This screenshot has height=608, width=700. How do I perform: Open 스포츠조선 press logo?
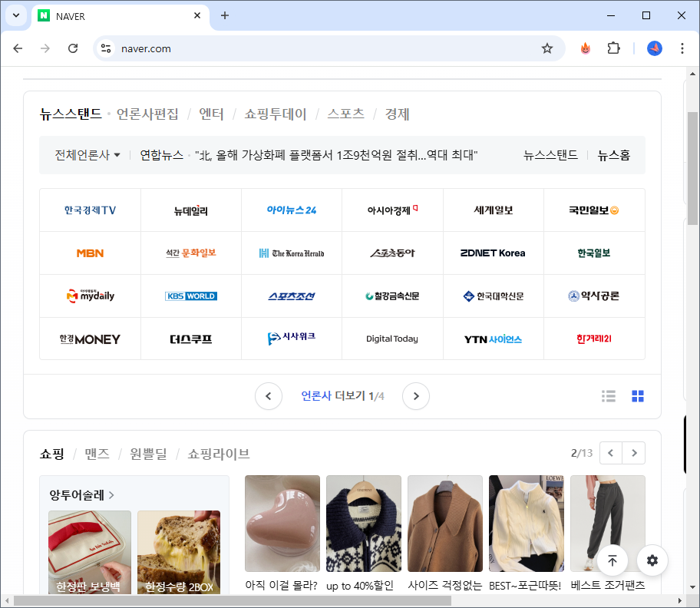coord(292,296)
